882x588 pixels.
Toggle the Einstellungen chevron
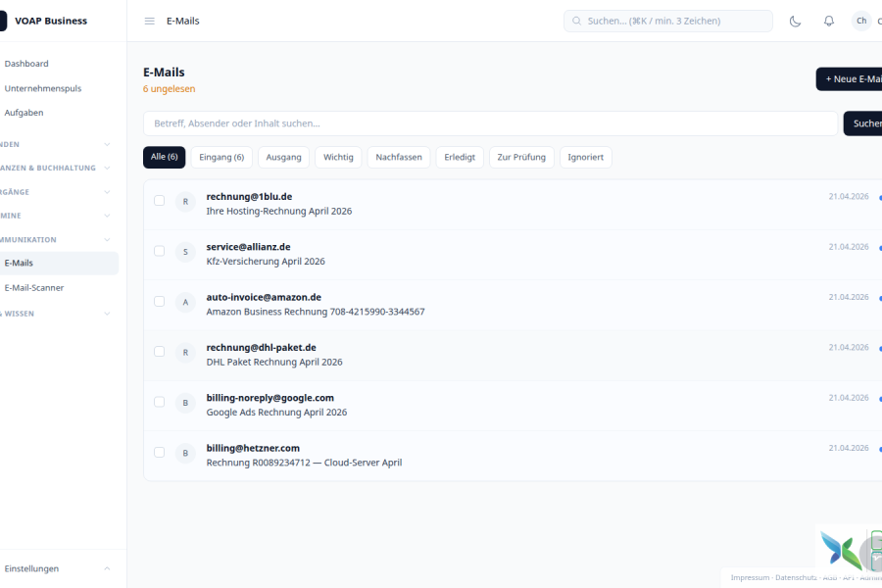pyautogui.click(x=107, y=568)
